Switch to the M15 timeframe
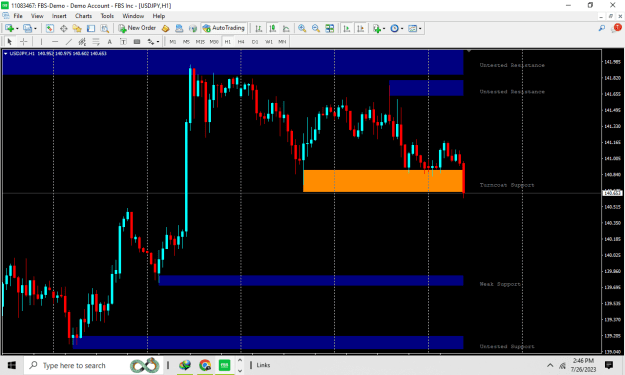Screen dimensions: 625x375 click(x=200, y=41)
